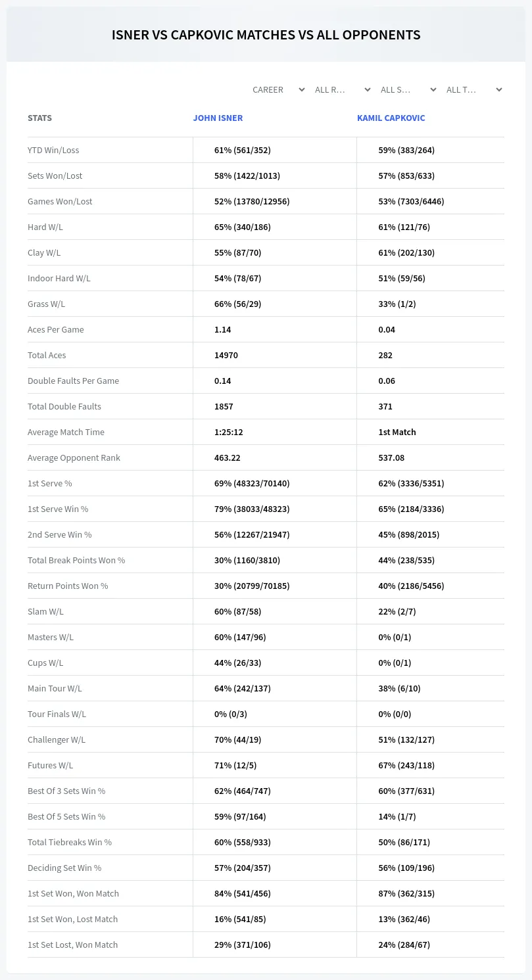Open Kamil Capkovic's player profile link
The height and width of the screenshot is (980, 532).
[x=391, y=118]
